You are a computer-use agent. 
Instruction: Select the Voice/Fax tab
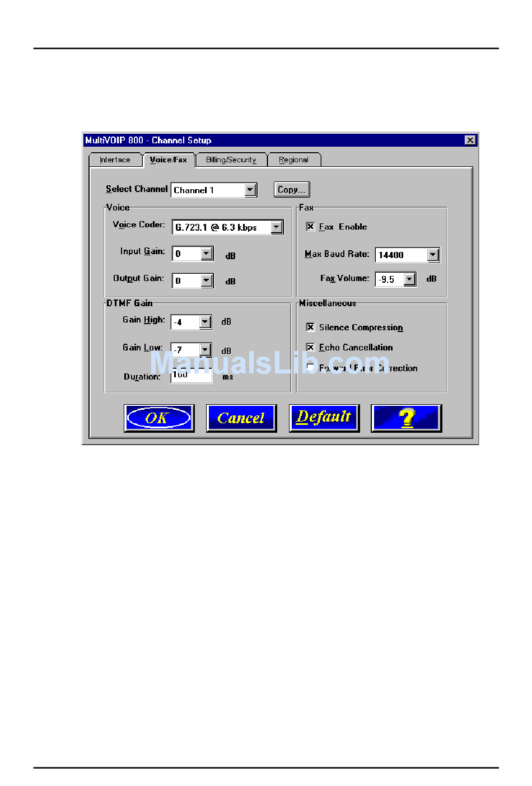(169, 160)
